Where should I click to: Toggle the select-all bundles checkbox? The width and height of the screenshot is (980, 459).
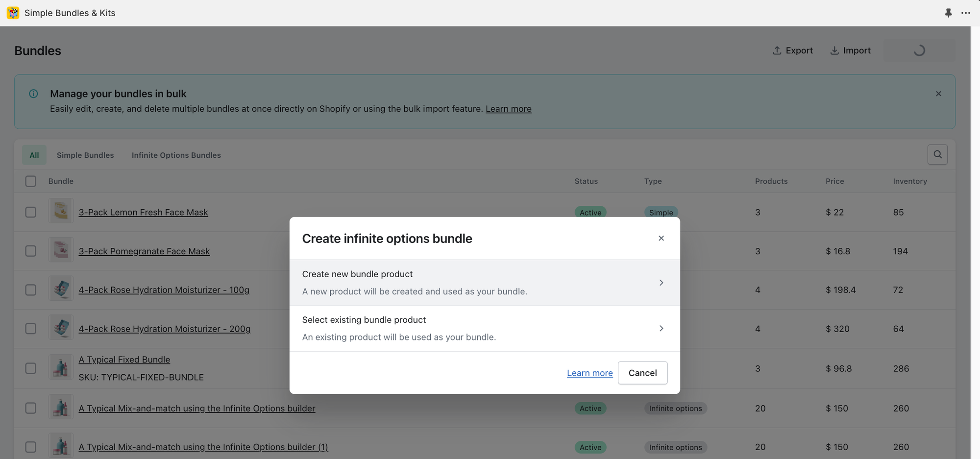coord(31,181)
